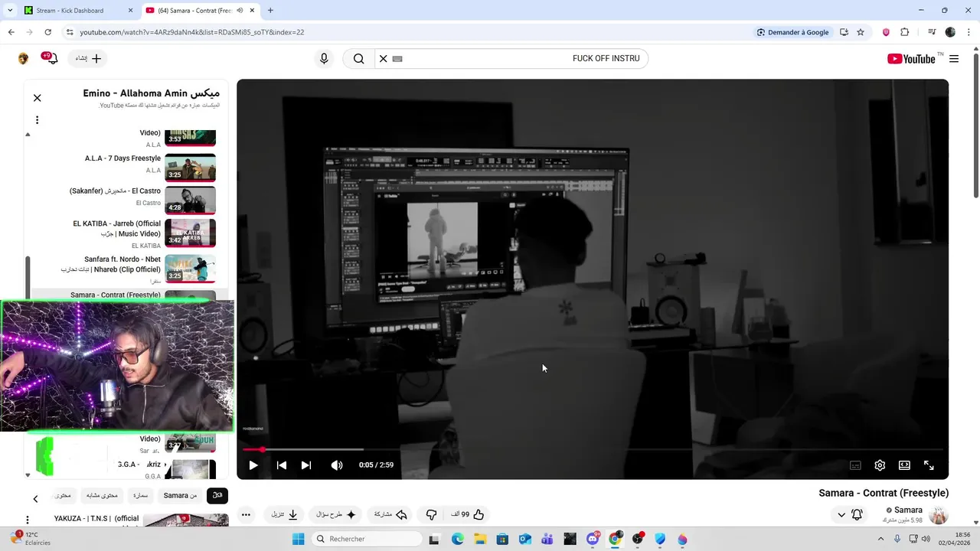Screen dimensions: 980x551
Task: Open the Samara channel avatar
Action: (x=938, y=515)
